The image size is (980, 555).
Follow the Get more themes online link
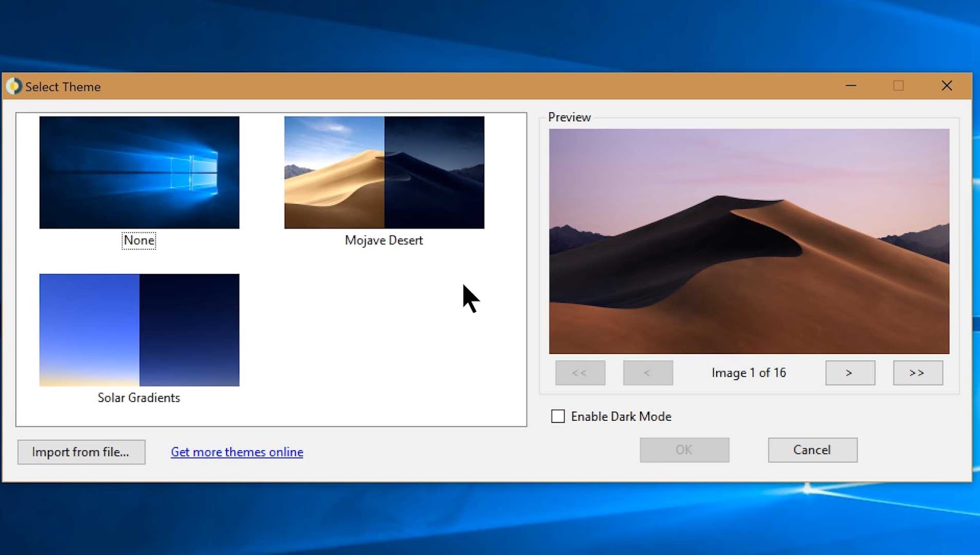[237, 452]
